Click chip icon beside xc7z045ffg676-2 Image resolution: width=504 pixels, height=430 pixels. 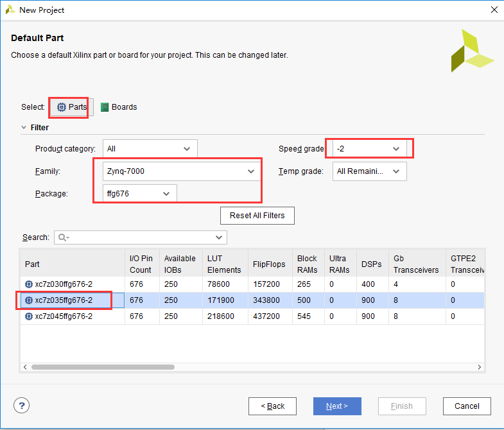click(x=29, y=316)
